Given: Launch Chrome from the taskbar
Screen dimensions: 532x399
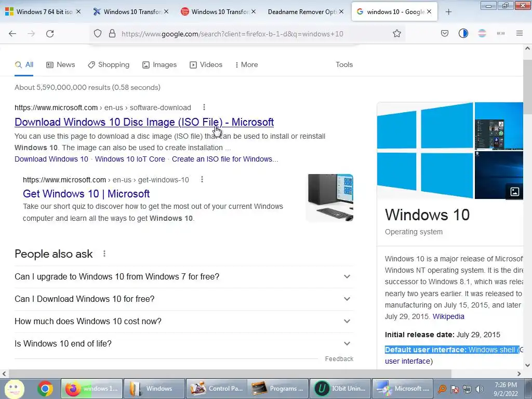Looking at the screenshot, I should tap(45, 389).
